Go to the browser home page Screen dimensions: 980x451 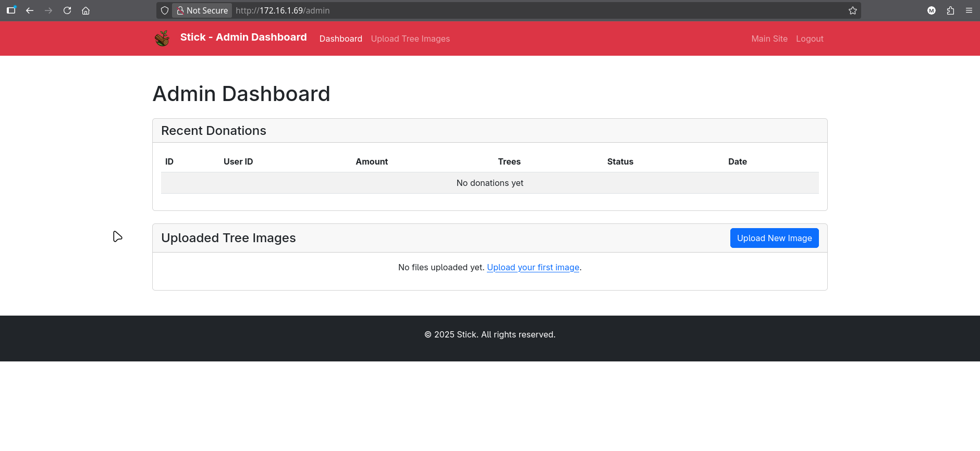tap(86, 10)
